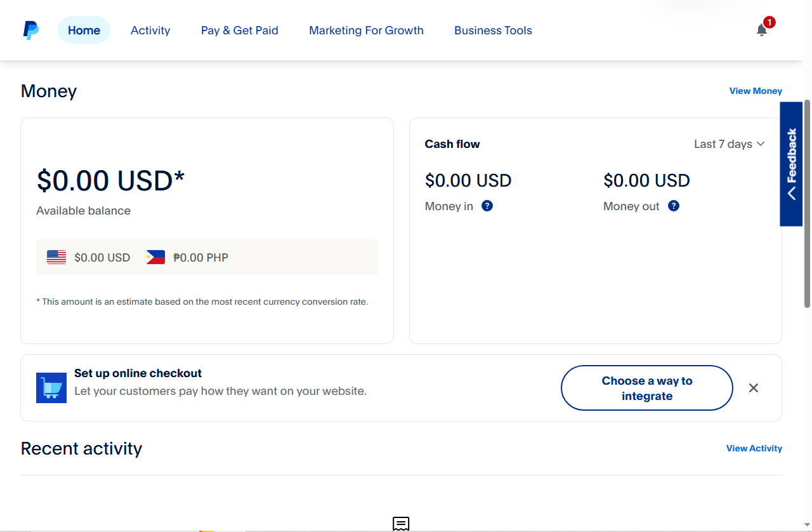Click the $0.00 USD currency balance
This screenshot has height=532, width=812.
pyautogui.click(x=102, y=257)
